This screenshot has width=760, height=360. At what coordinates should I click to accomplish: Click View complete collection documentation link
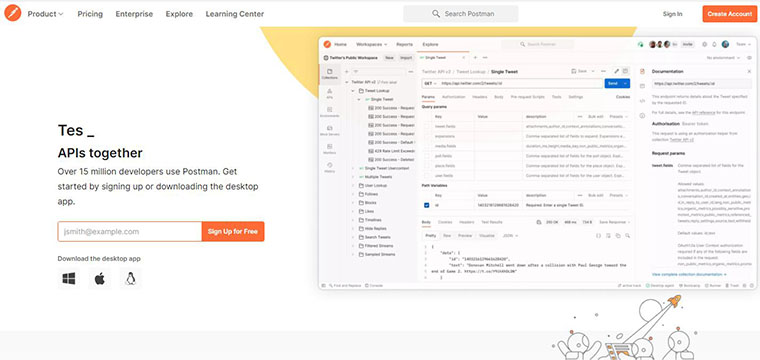click(689, 274)
